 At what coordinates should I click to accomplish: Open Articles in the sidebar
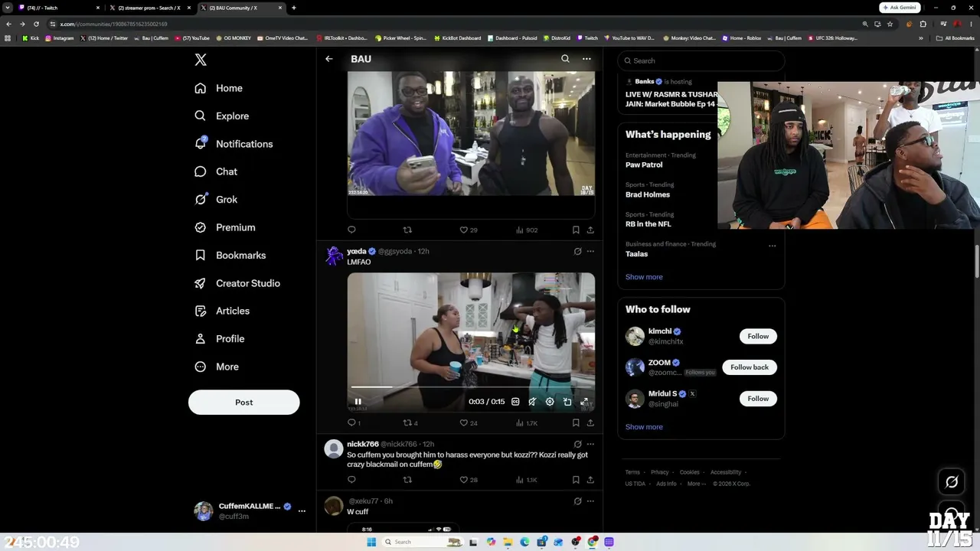(222, 311)
